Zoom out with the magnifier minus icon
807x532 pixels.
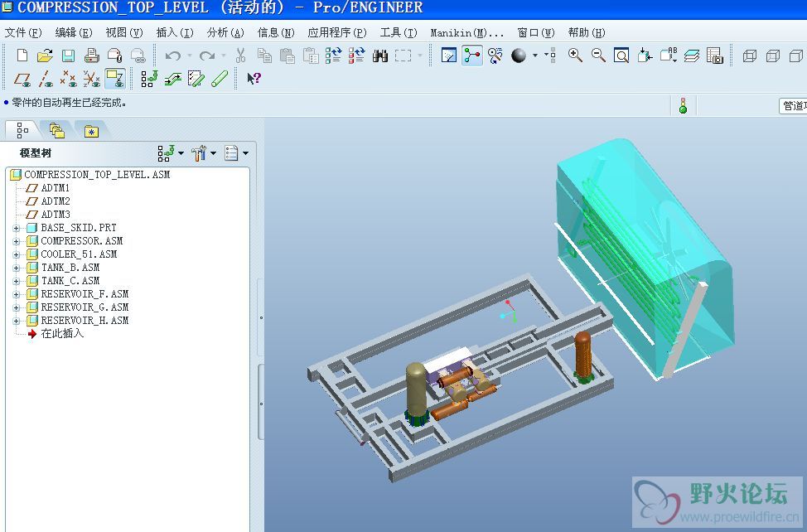(x=598, y=55)
